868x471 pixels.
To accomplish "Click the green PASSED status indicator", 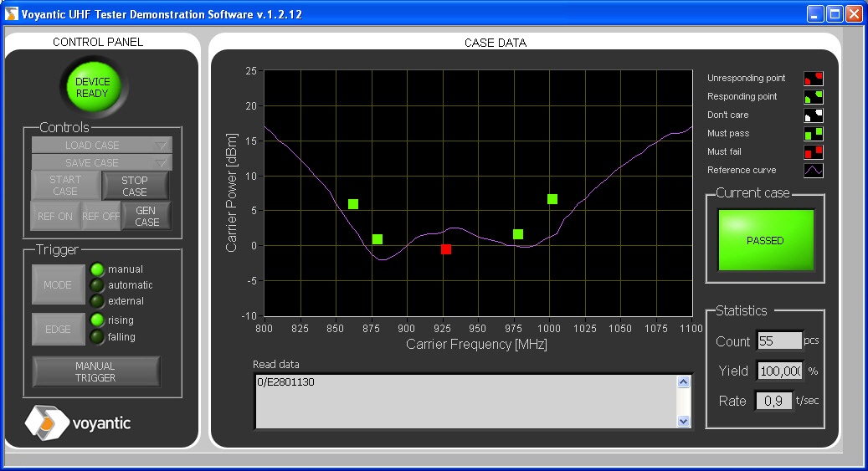I will click(x=765, y=241).
